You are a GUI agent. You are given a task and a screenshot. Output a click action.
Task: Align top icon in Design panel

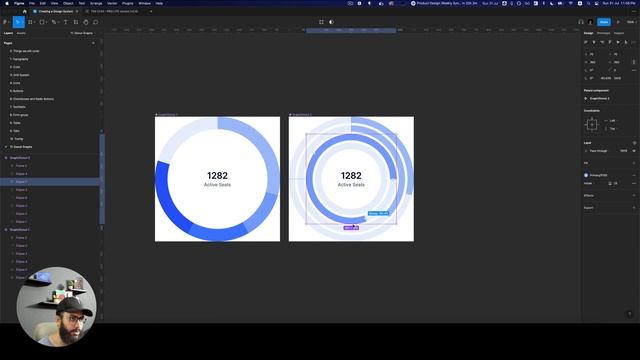pyautogui.click(x=610, y=42)
